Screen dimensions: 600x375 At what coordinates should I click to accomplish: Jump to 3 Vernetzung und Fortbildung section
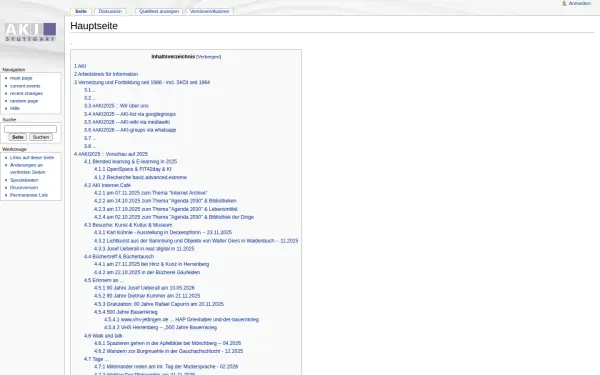(142, 82)
